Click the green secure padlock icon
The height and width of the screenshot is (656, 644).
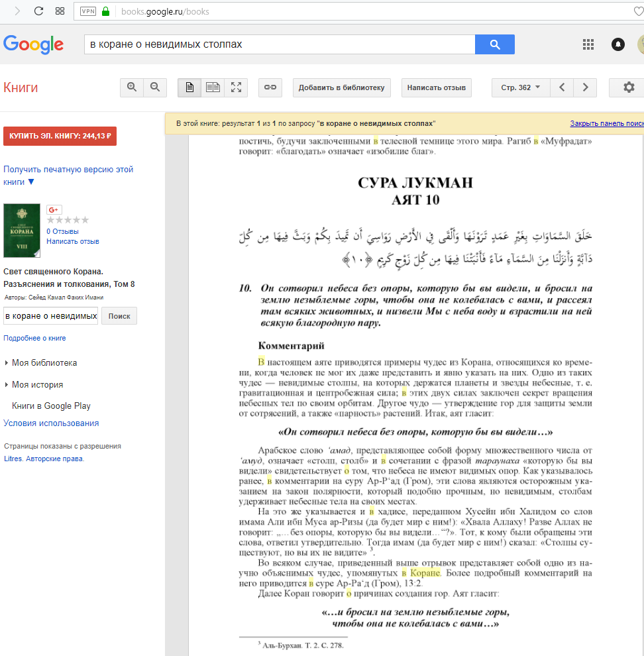tap(106, 11)
